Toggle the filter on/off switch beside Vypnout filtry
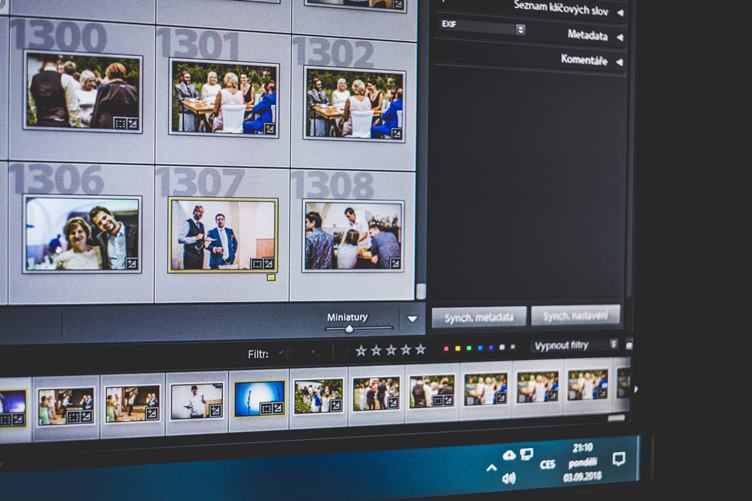Viewport: 752px width, 501px height. click(629, 344)
